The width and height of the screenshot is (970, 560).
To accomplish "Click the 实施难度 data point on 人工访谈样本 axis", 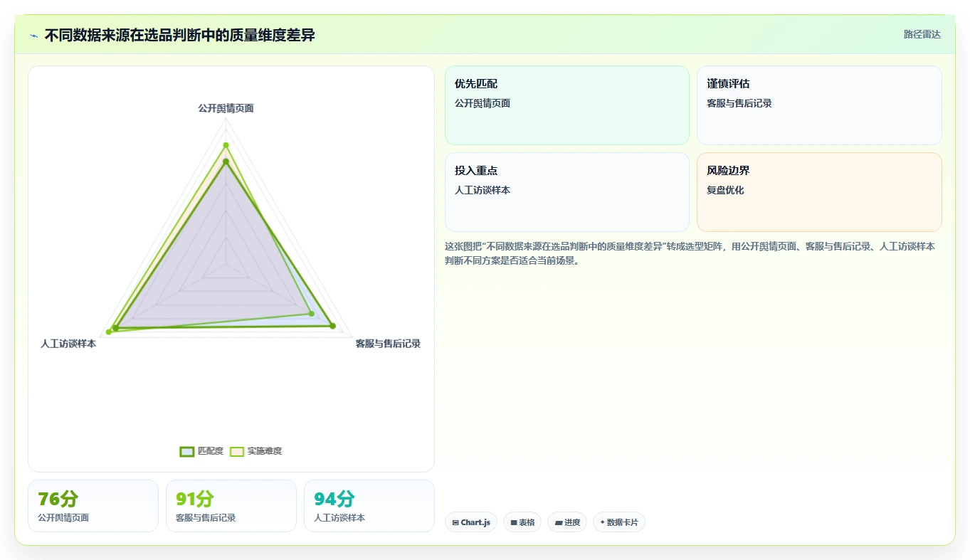I will (109, 332).
